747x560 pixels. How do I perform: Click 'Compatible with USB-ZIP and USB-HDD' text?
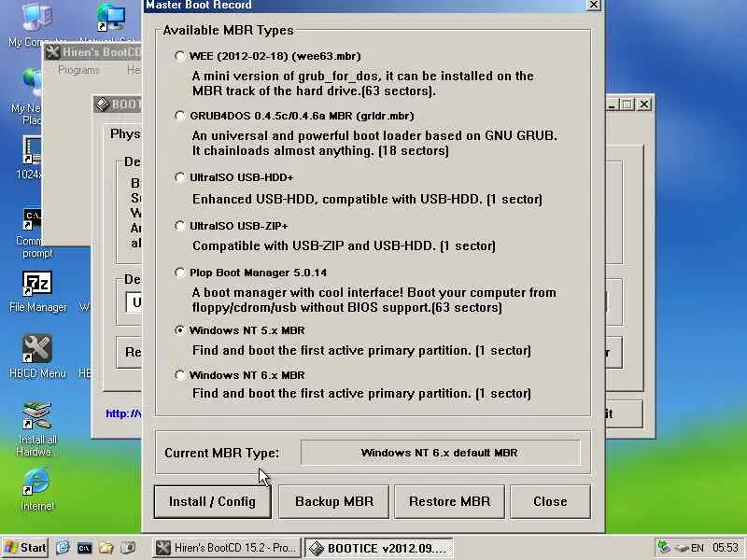pyautogui.click(x=344, y=245)
